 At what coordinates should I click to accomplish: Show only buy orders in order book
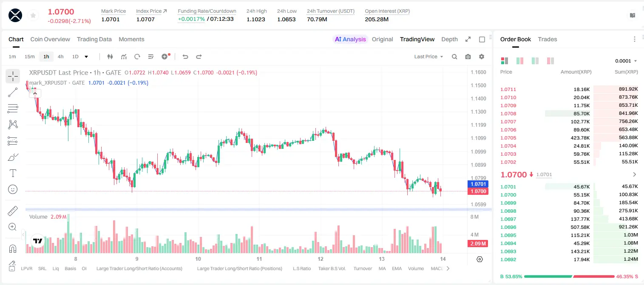click(x=535, y=61)
